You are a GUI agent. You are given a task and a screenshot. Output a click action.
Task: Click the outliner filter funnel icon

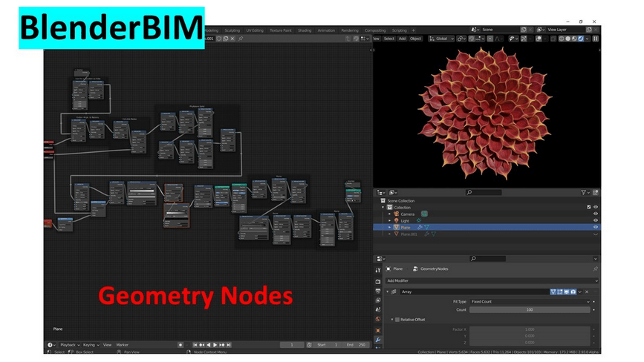pos(585,192)
